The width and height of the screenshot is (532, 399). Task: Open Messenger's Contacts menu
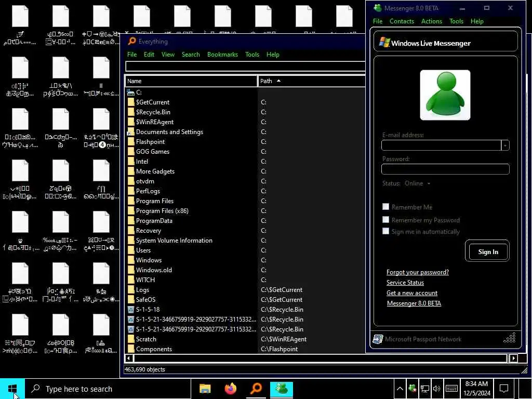[402, 21]
